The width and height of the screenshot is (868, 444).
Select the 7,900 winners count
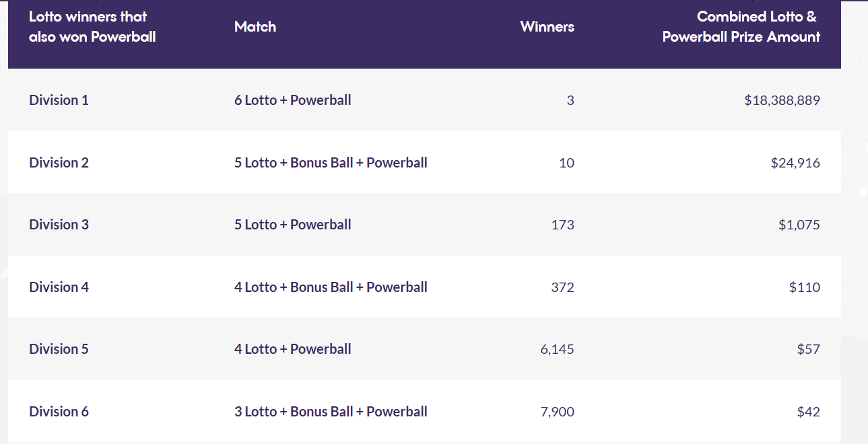(x=557, y=412)
